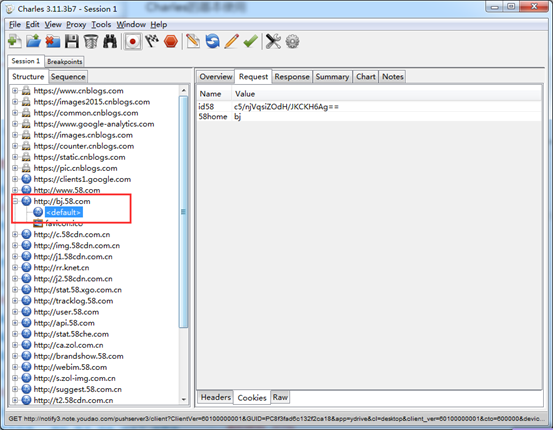Validate the response with green checkmark icon

(x=250, y=42)
